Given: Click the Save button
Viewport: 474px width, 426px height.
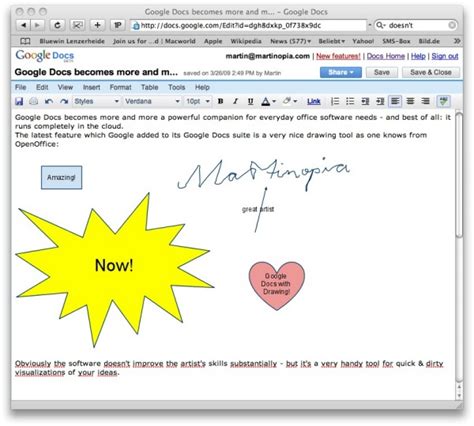Looking at the screenshot, I should click(x=382, y=72).
